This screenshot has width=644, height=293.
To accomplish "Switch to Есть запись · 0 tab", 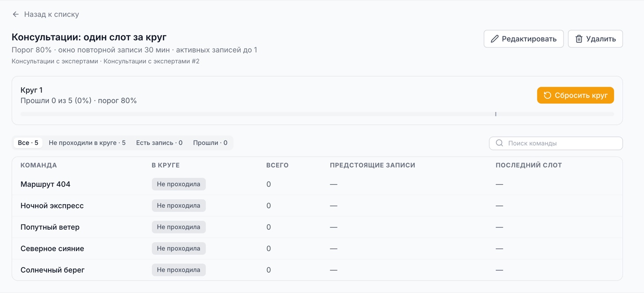I will pos(159,143).
